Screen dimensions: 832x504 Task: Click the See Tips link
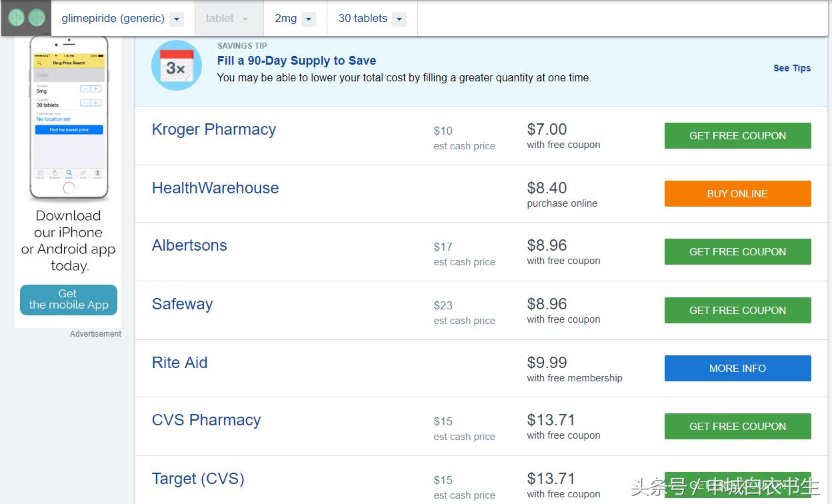pyautogui.click(x=791, y=68)
